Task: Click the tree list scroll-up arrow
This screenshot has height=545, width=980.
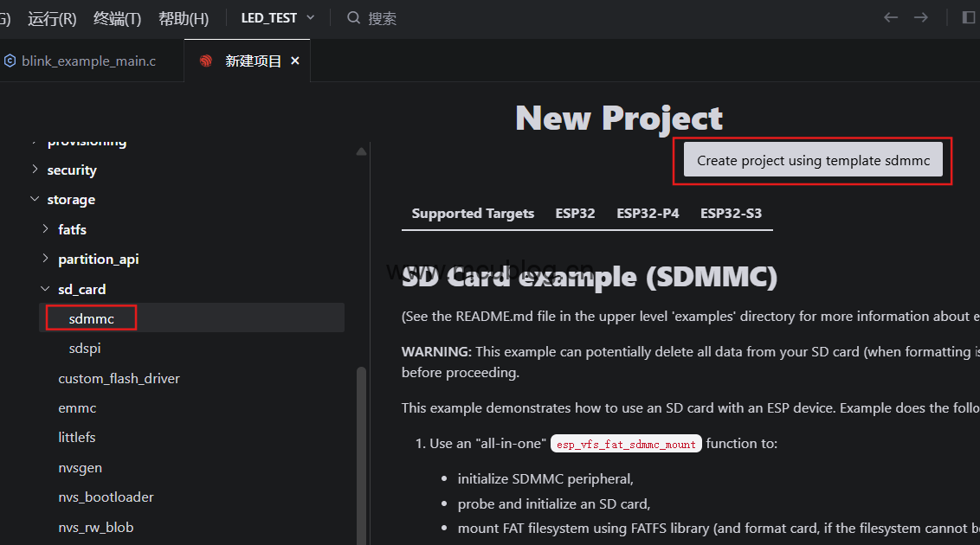Action: click(x=361, y=151)
